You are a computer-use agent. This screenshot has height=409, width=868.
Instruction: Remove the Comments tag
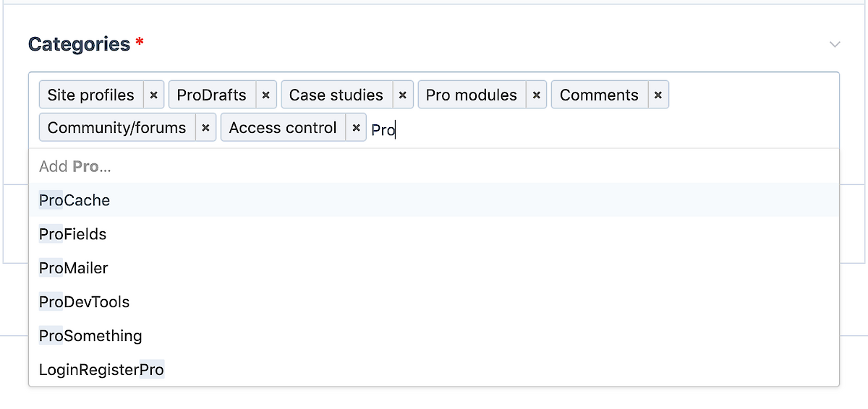658,95
